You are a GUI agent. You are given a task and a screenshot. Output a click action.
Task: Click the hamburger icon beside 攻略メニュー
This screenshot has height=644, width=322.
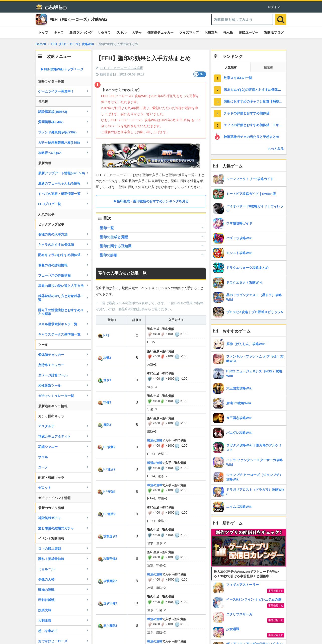click(x=40, y=56)
